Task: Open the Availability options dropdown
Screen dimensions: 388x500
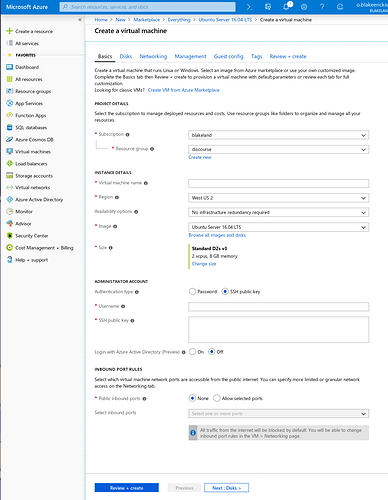Action: (x=279, y=212)
